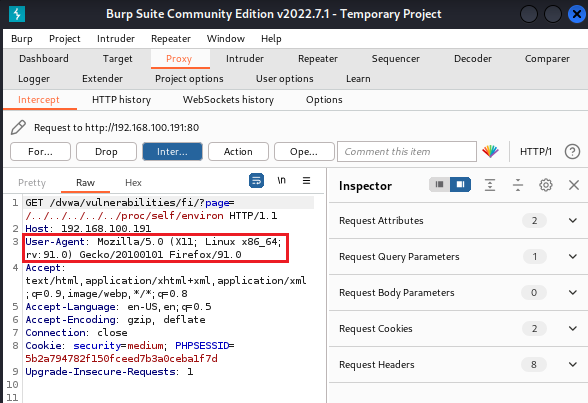
Task: Click the PHPSESSID cookie value text
Action: pos(121,359)
